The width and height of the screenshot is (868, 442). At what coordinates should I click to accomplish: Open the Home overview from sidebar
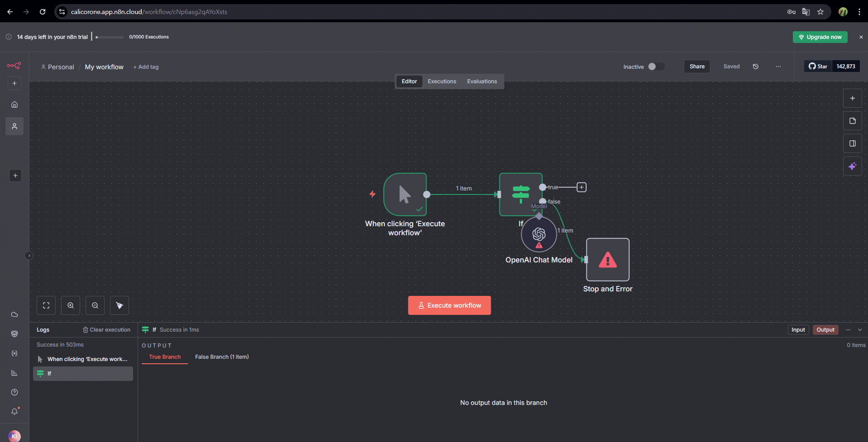tap(14, 105)
